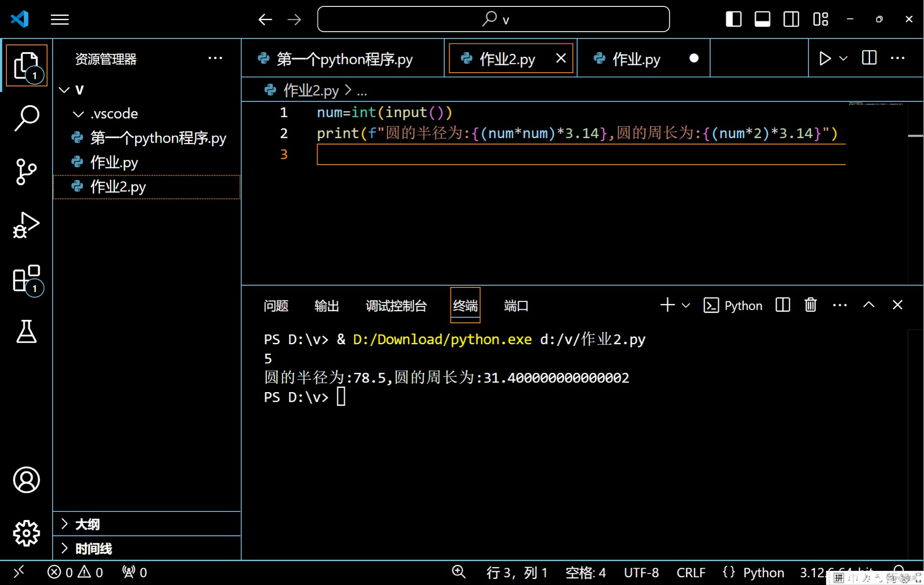Image resolution: width=924 pixels, height=585 pixels.
Task: Open remote window from status bar
Action: click(x=19, y=572)
